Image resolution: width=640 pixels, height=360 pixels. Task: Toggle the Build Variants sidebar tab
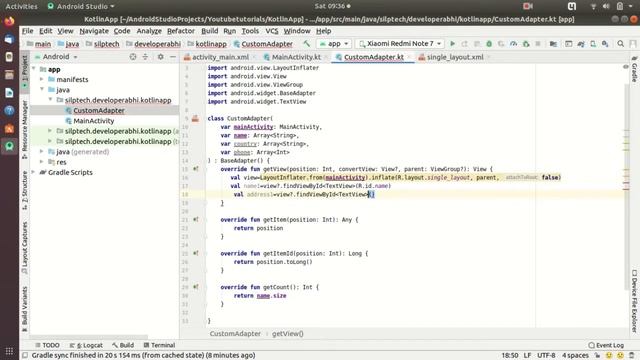click(25, 309)
